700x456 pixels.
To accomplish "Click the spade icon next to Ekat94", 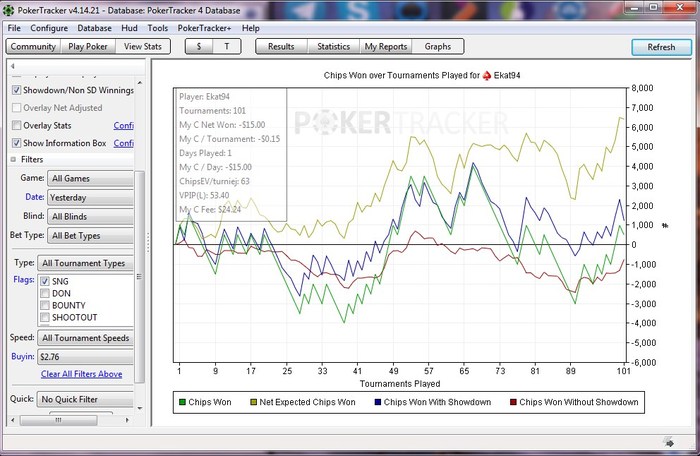I will pyautogui.click(x=487, y=75).
